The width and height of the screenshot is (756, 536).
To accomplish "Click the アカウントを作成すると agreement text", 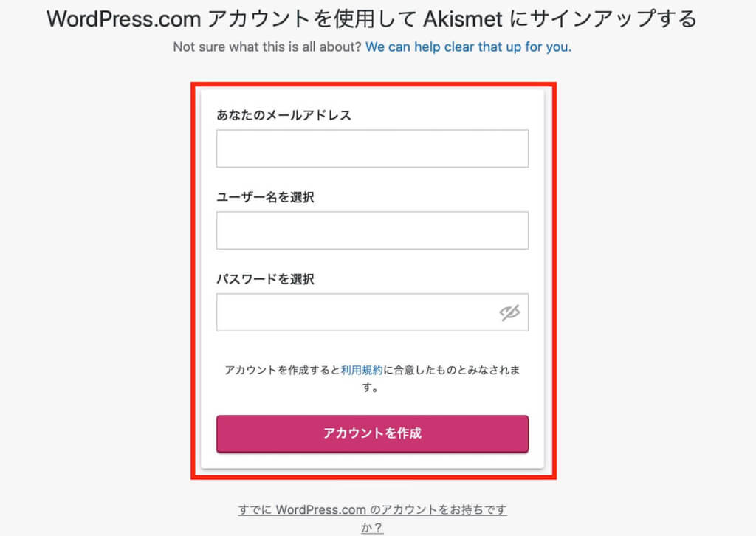I will coord(283,370).
